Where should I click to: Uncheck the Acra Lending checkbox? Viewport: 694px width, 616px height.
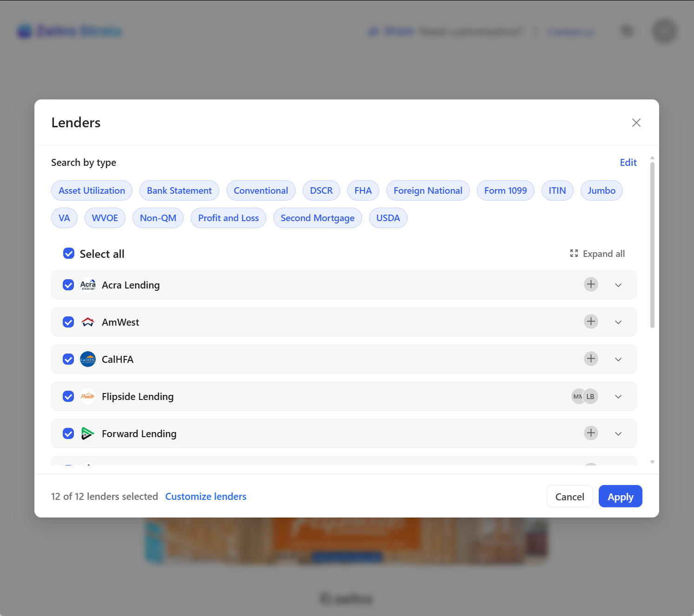[68, 285]
